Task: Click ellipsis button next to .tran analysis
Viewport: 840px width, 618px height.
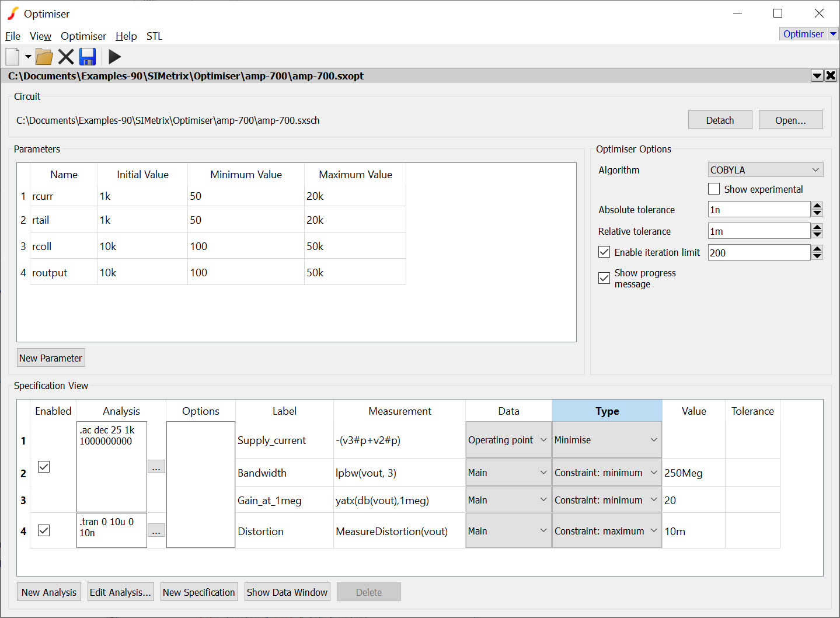Action: (156, 530)
